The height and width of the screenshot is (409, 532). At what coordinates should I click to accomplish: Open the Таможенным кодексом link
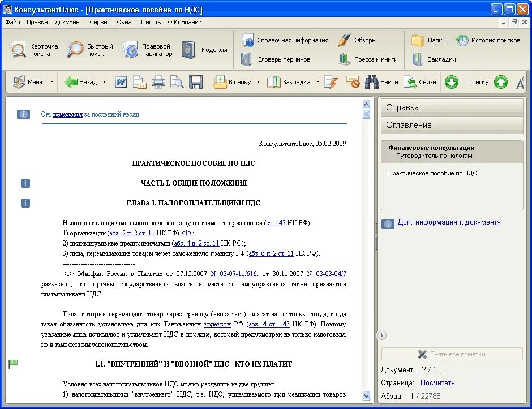(217, 324)
